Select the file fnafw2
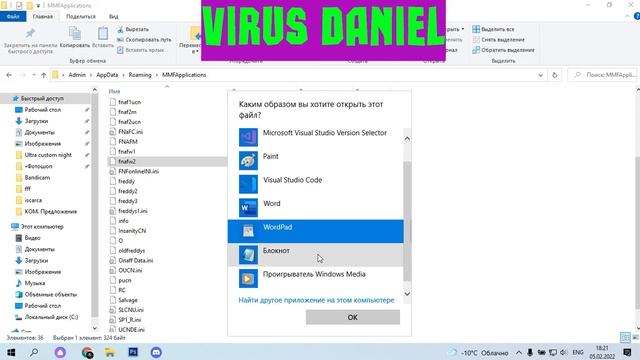Image resolution: width=640 pixels, height=360 pixels. pos(127,162)
